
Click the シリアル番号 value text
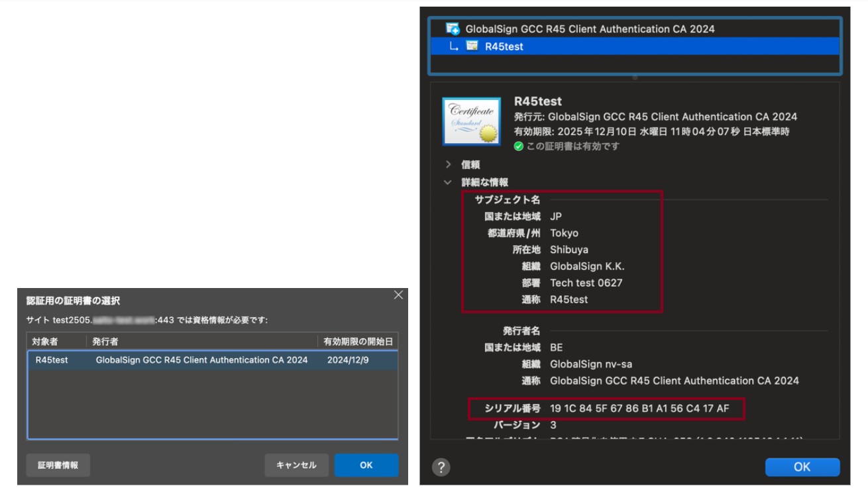point(639,409)
